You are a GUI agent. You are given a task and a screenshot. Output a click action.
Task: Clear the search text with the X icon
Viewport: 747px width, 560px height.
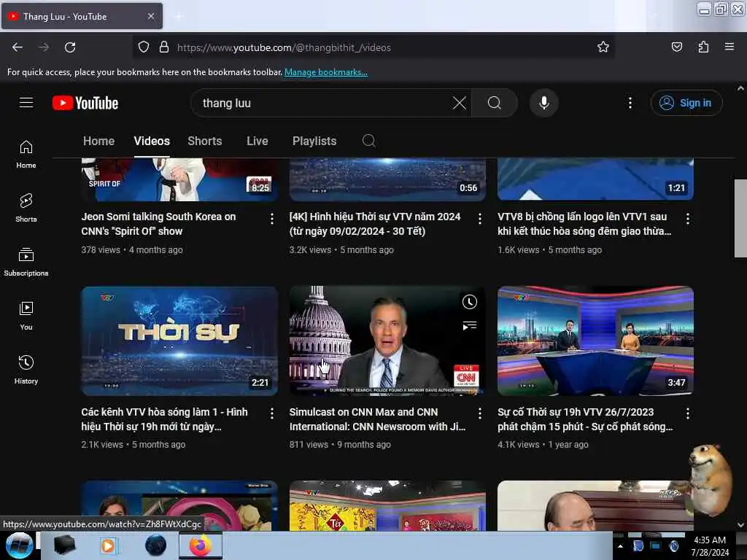click(x=460, y=103)
